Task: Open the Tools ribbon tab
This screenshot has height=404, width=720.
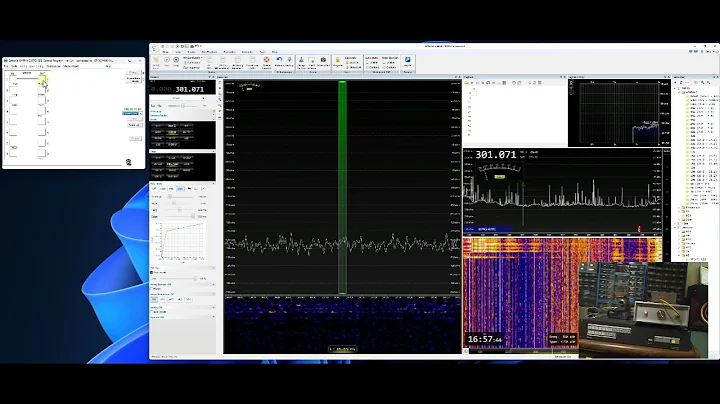Action: [263, 52]
